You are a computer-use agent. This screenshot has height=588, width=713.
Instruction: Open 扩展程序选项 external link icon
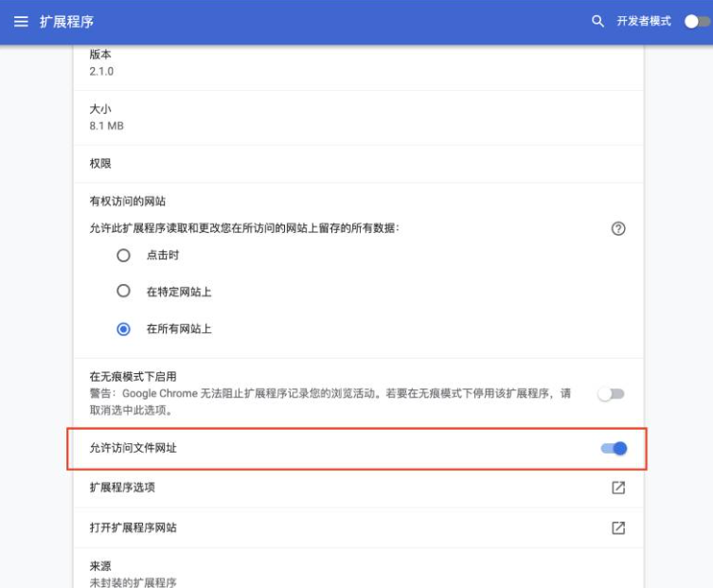point(618,488)
